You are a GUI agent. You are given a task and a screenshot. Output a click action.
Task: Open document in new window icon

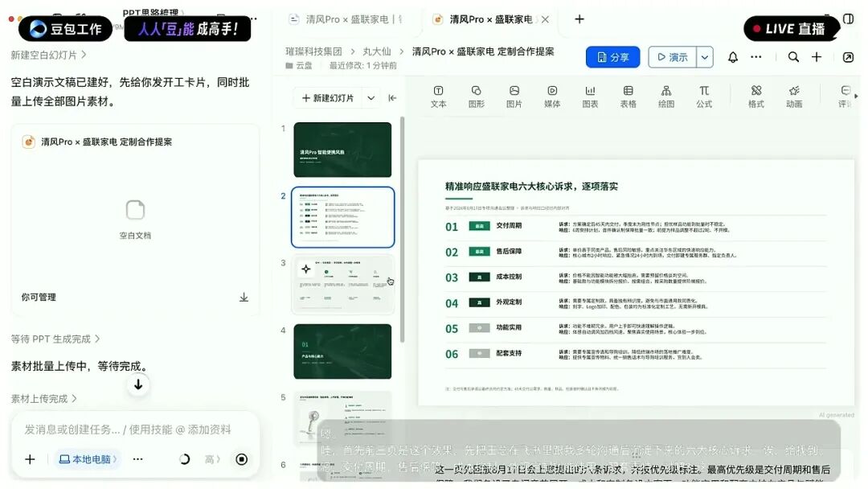[x=848, y=57]
